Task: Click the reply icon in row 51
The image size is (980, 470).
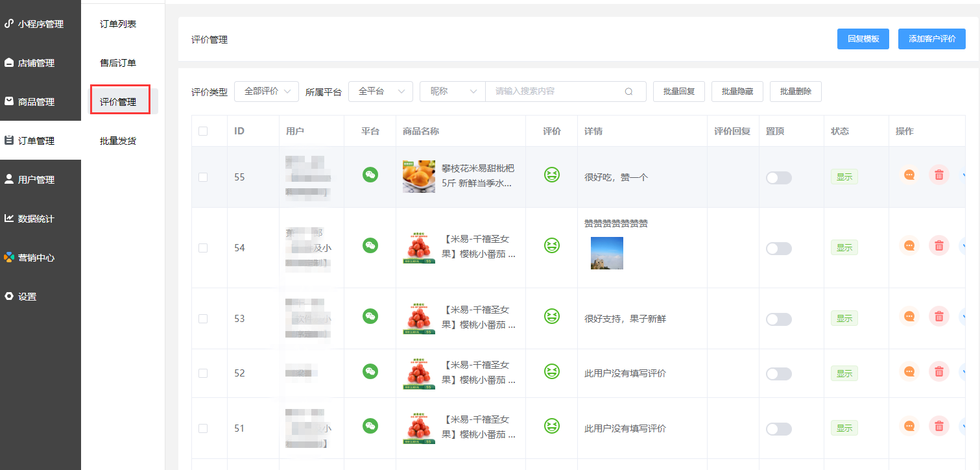Action: click(909, 427)
